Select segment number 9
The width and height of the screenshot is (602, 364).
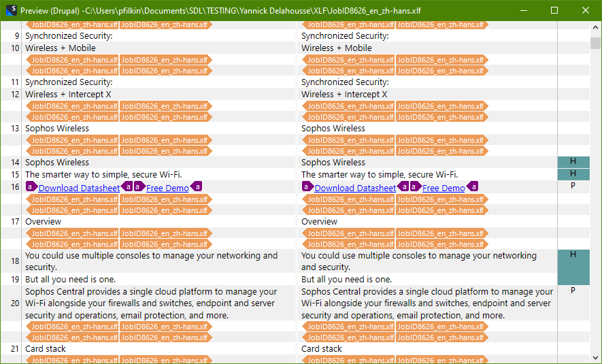(x=16, y=36)
